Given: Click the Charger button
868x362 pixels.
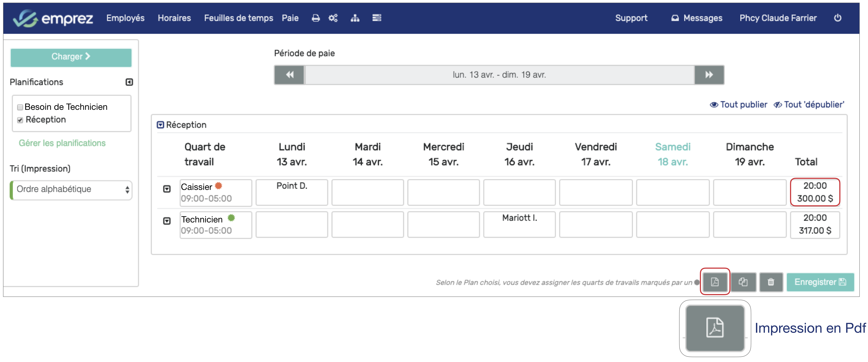Looking at the screenshot, I should click(x=71, y=57).
